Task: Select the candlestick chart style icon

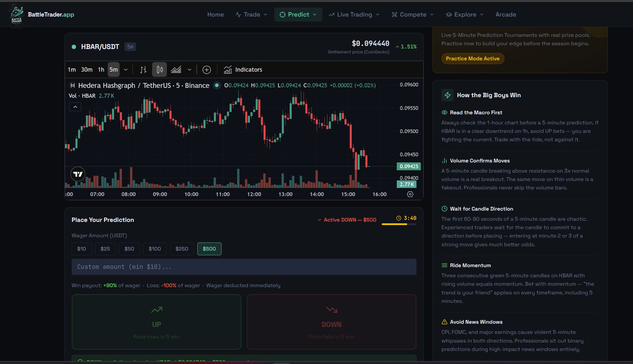Action: coord(160,70)
